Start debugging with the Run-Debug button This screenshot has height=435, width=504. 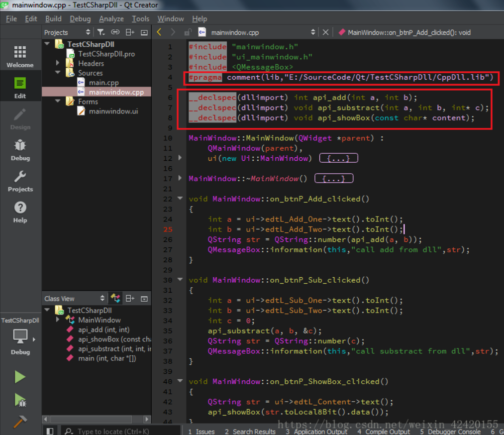(x=20, y=400)
